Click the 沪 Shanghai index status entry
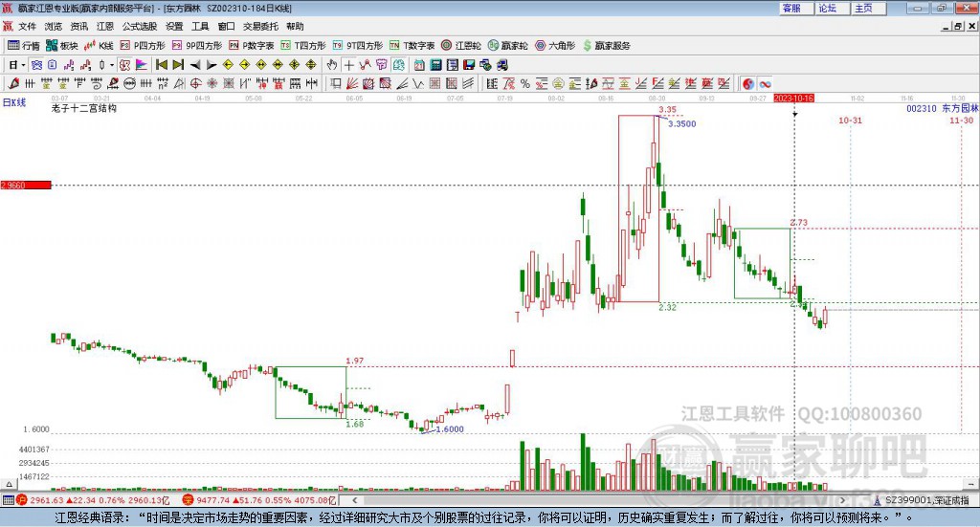The width and height of the screenshot is (980, 527). tap(93, 500)
